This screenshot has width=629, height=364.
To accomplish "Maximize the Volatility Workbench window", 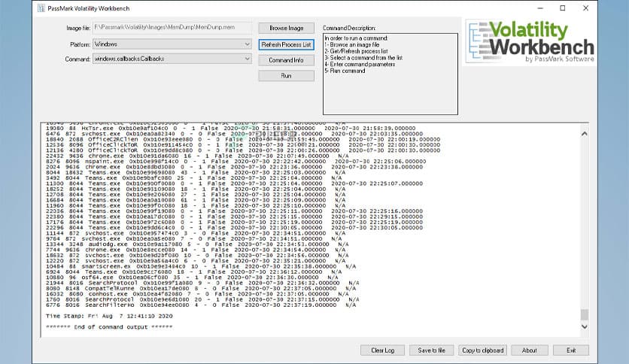I will point(563,8).
